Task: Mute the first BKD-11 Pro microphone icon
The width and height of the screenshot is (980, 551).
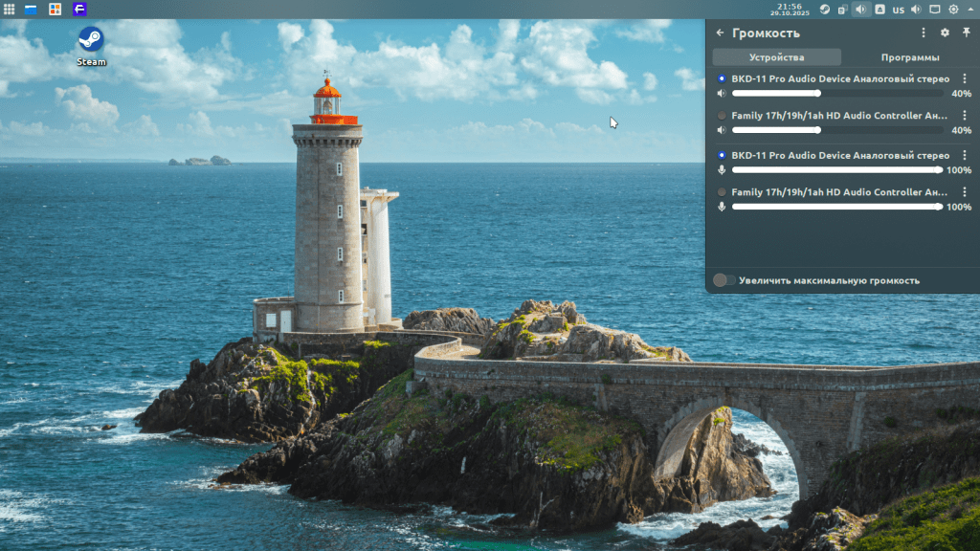Action: tap(722, 170)
